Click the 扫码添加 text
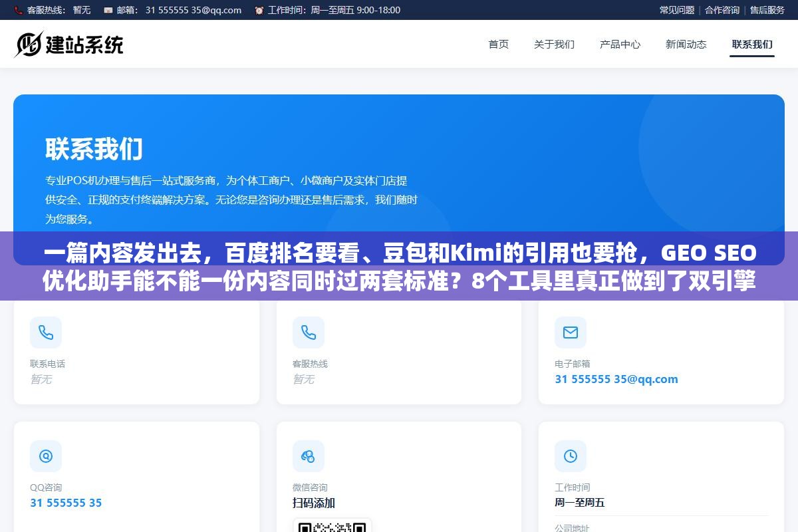This screenshot has height=532, width=798. [314, 503]
